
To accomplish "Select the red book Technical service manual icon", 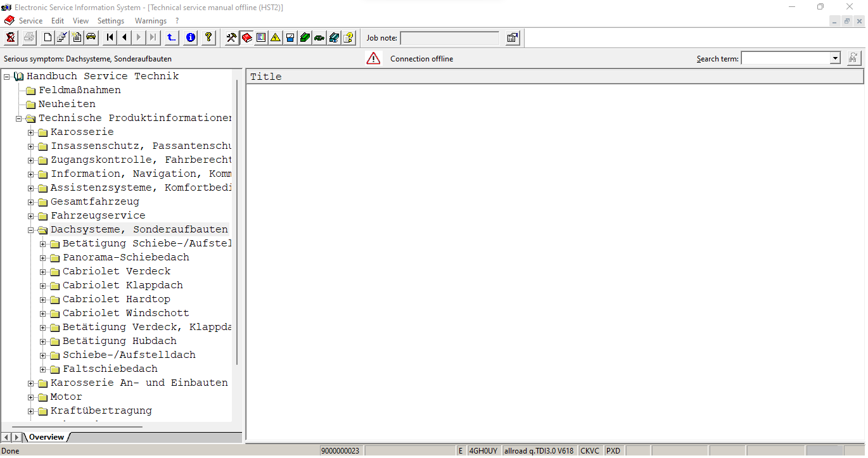I will (246, 37).
